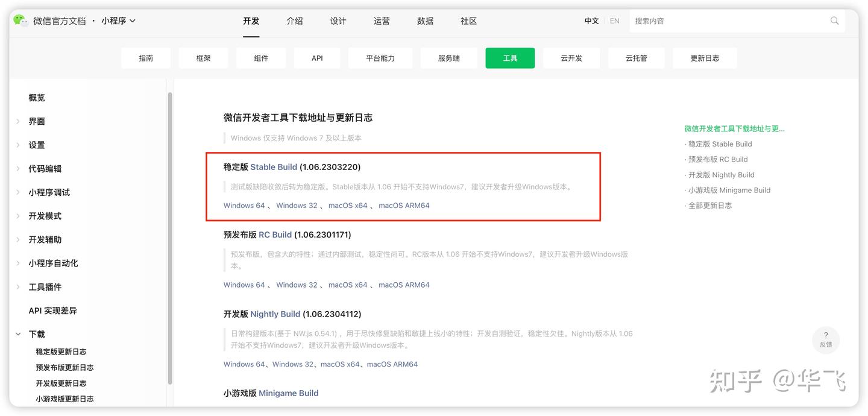Switch to the 社区 top tab
The height and width of the screenshot is (416, 868).
coord(468,20)
